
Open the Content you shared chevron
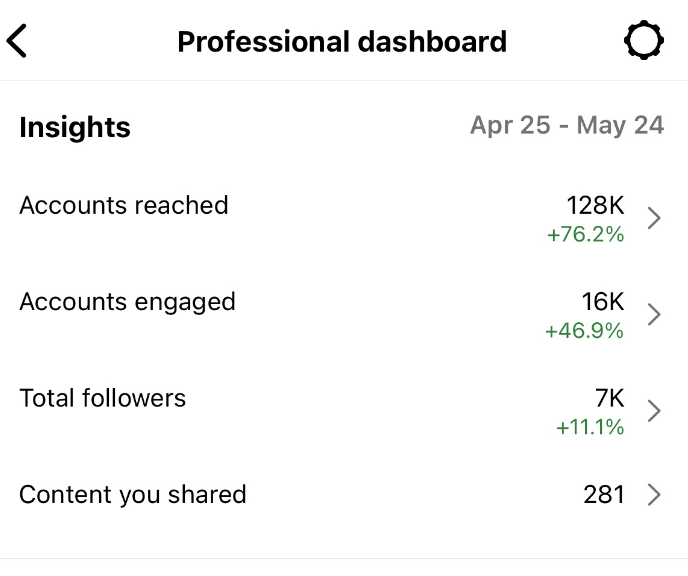654,494
